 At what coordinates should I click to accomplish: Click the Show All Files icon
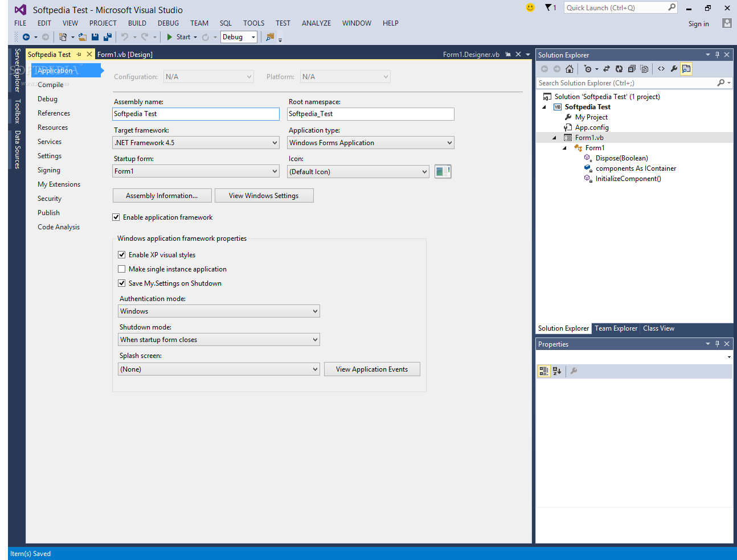(x=644, y=69)
